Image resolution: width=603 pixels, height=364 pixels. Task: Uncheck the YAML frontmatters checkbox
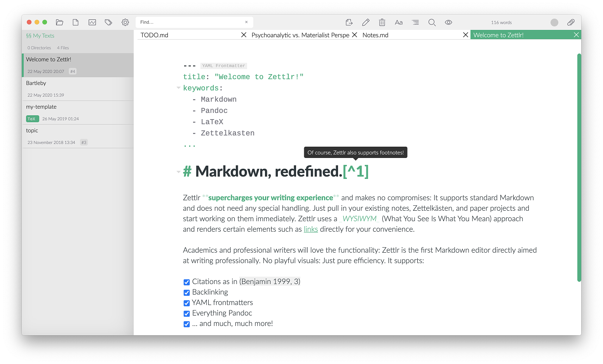tap(186, 303)
